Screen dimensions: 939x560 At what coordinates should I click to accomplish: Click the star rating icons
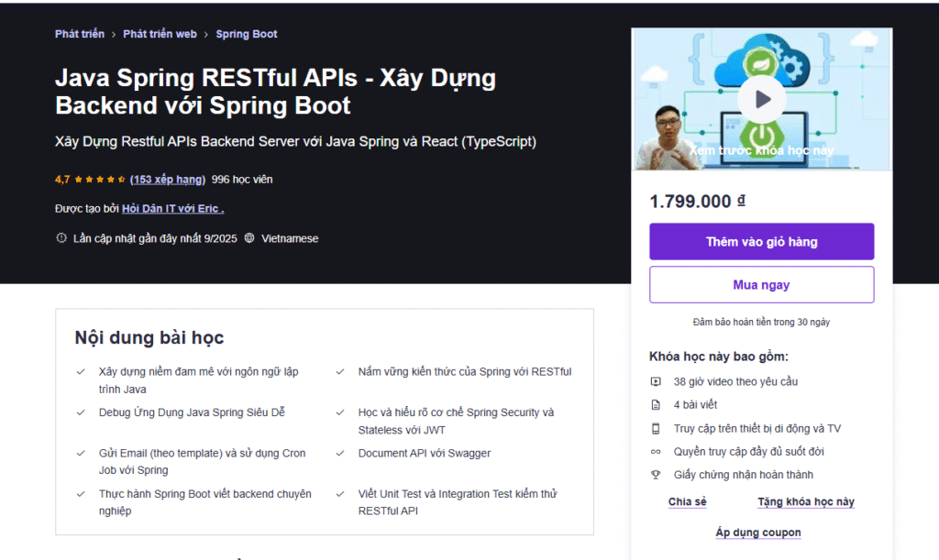click(x=99, y=180)
